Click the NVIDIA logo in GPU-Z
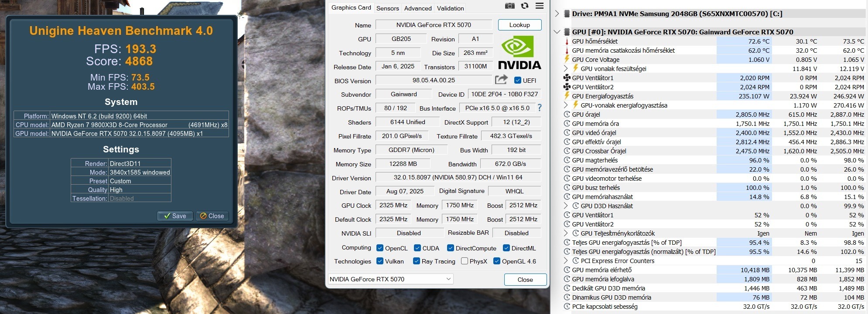The image size is (868, 314). (519, 53)
